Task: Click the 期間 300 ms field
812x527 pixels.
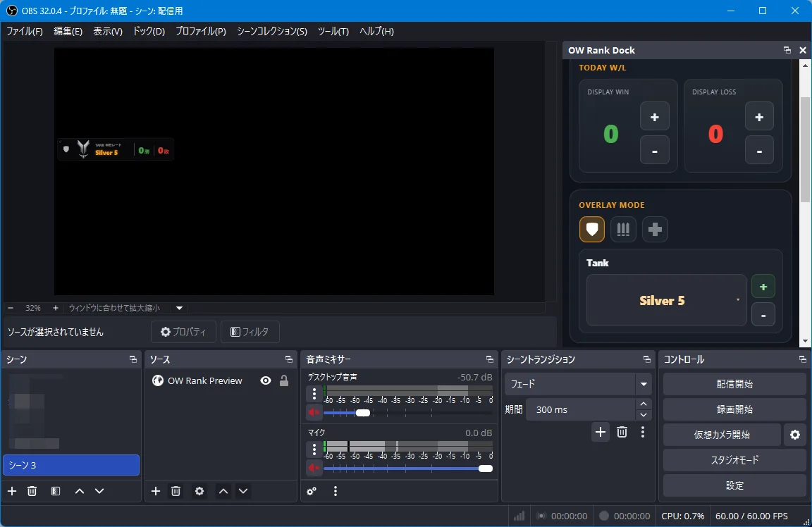Action: [x=581, y=409]
